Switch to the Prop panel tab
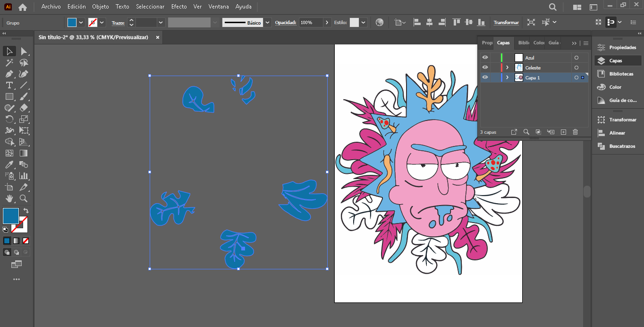Image resolution: width=644 pixels, height=327 pixels. [x=487, y=43]
